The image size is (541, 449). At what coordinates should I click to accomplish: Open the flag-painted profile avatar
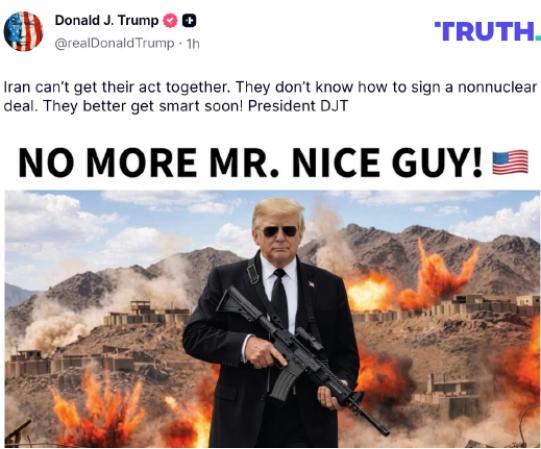tap(23, 31)
